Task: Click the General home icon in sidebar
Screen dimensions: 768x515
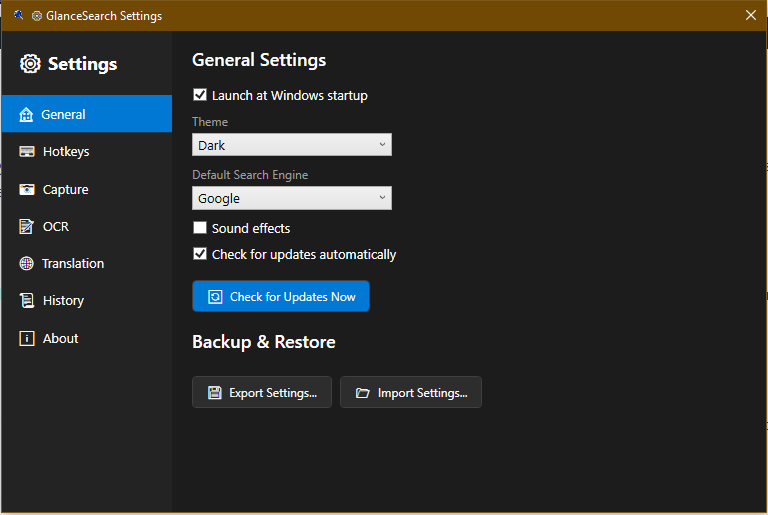Action: (x=26, y=115)
